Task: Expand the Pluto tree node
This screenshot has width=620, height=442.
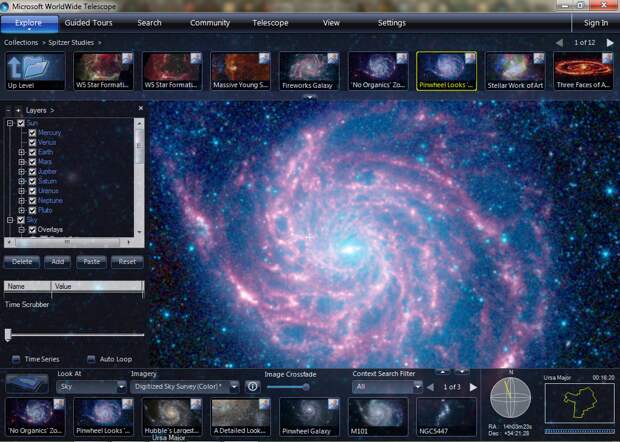Action: pyautogui.click(x=21, y=210)
